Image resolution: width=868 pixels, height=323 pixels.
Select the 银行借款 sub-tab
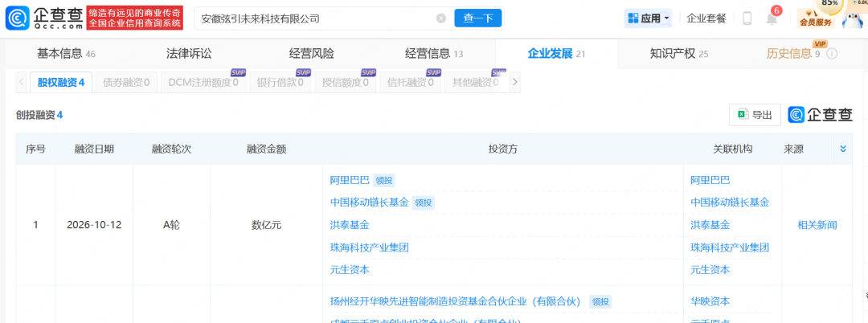click(280, 83)
